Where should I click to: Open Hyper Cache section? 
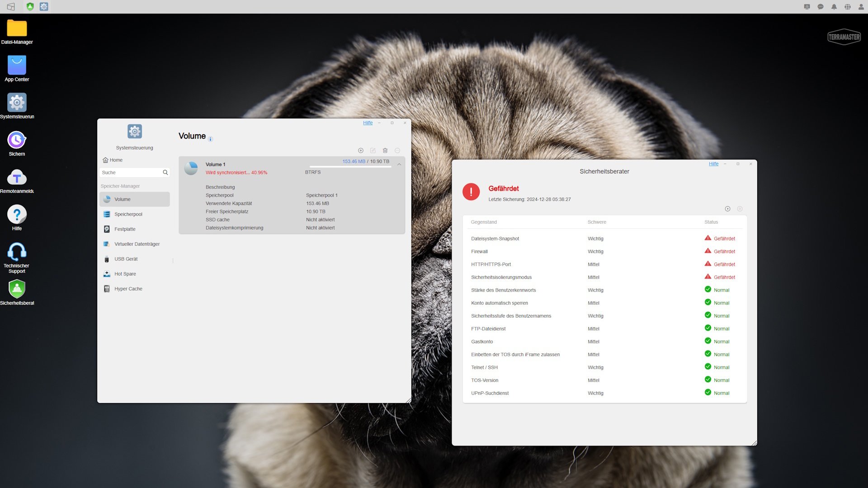128,289
